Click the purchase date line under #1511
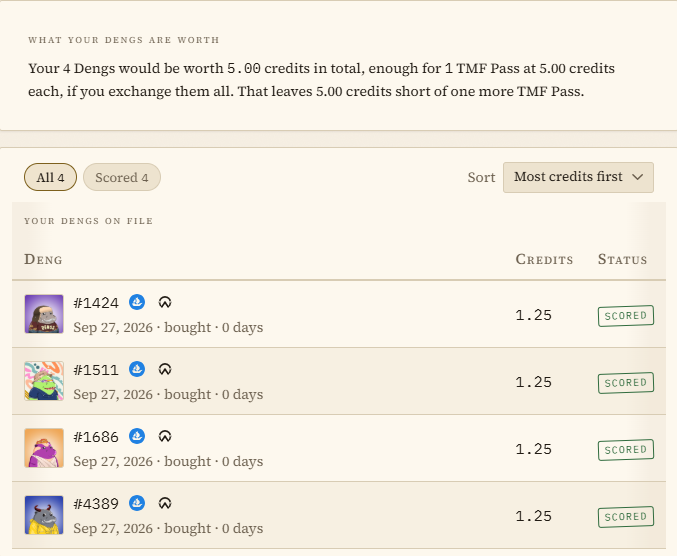 168,394
